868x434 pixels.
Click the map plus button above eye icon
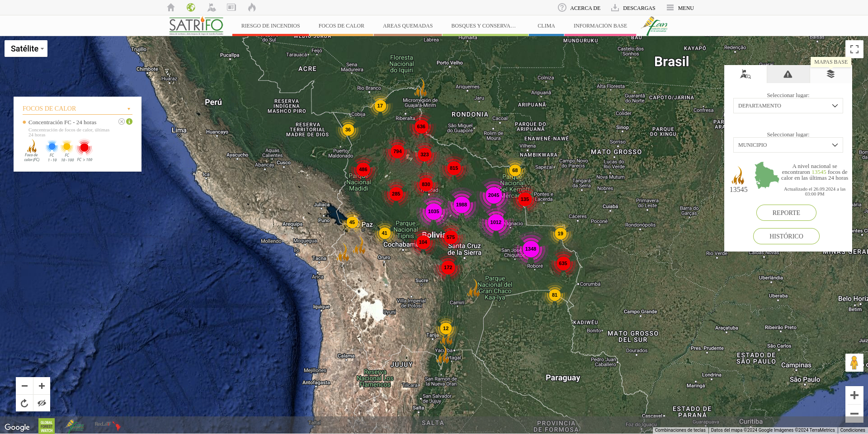(x=42, y=386)
